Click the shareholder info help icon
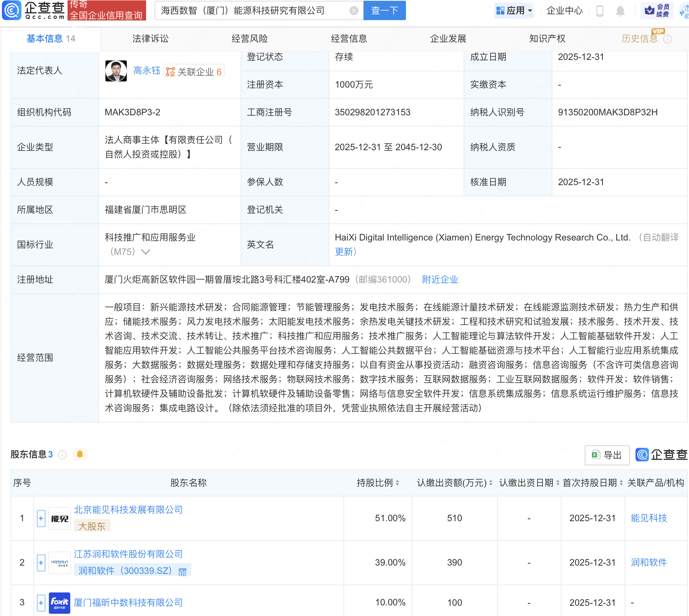This screenshot has height=616, width=689. pyautogui.click(x=63, y=454)
